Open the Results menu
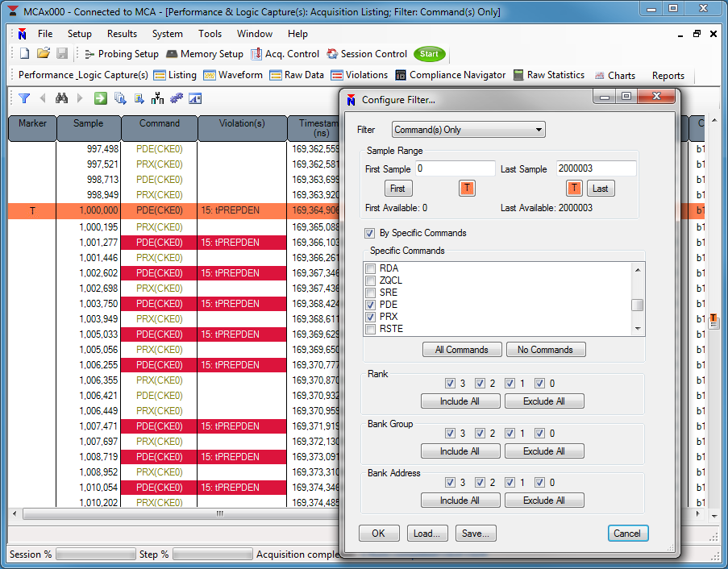The width and height of the screenshot is (728, 569). pos(122,34)
